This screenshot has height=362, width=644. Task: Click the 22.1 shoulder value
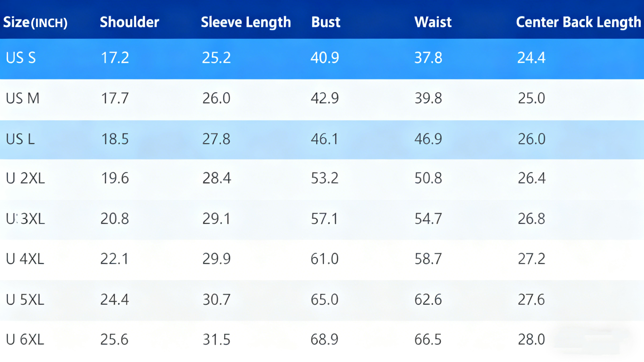[x=114, y=259]
